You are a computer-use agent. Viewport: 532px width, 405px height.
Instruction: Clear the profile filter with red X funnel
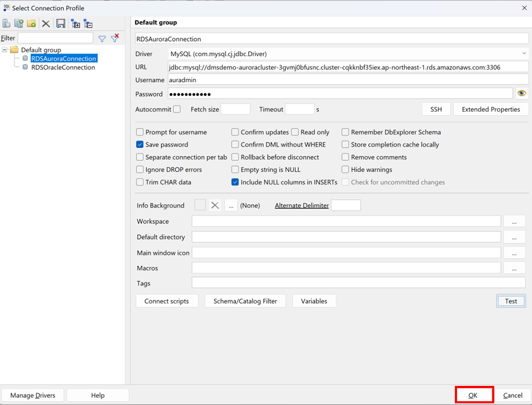click(x=115, y=38)
